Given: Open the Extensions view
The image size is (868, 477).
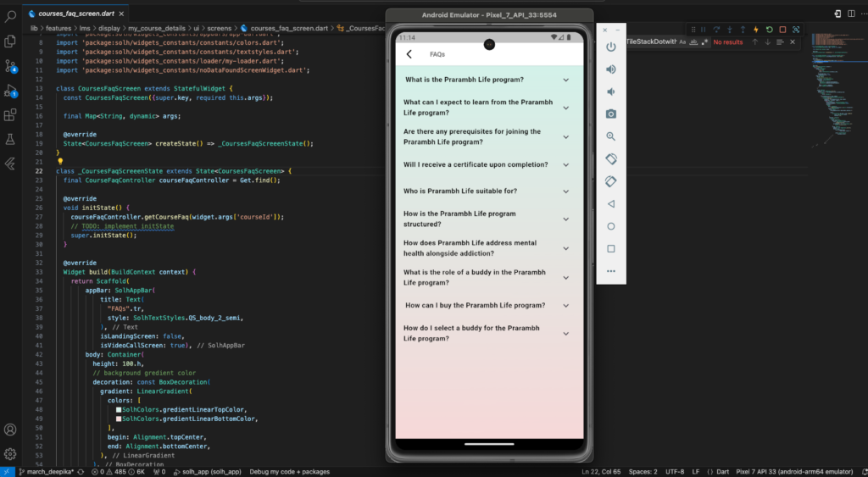Looking at the screenshot, I should pos(10,115).
